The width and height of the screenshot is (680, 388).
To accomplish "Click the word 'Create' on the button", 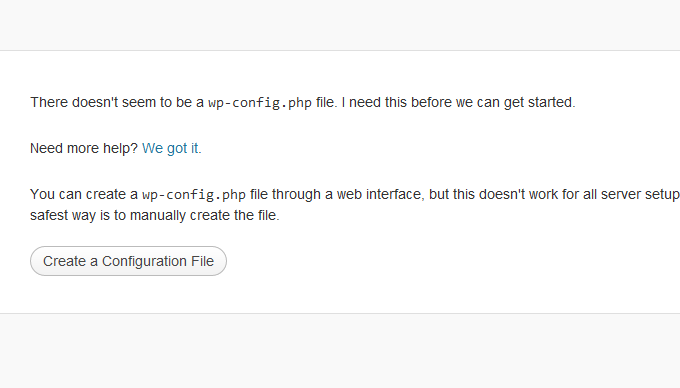I will point(64,261).
